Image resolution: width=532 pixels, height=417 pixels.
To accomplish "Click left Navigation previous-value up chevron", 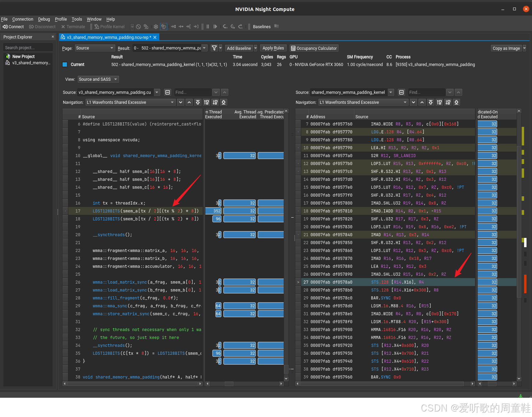I will tap(189, 102).
